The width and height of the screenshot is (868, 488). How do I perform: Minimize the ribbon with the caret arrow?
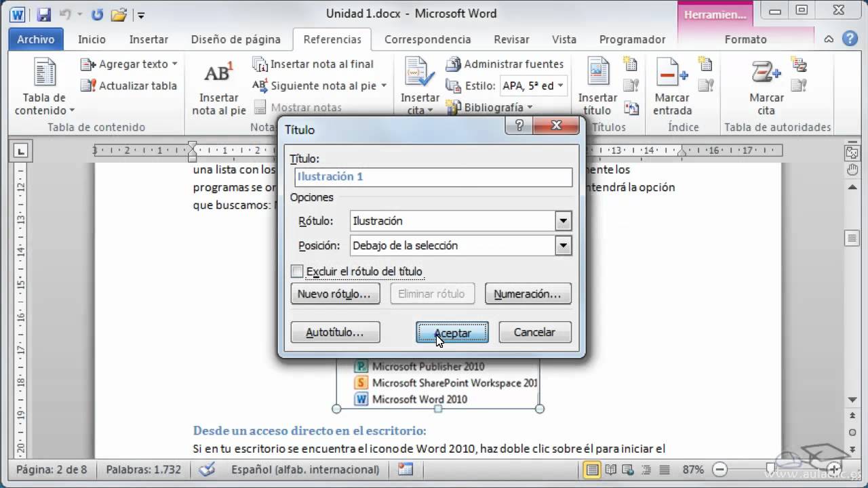tap(829, 39)
